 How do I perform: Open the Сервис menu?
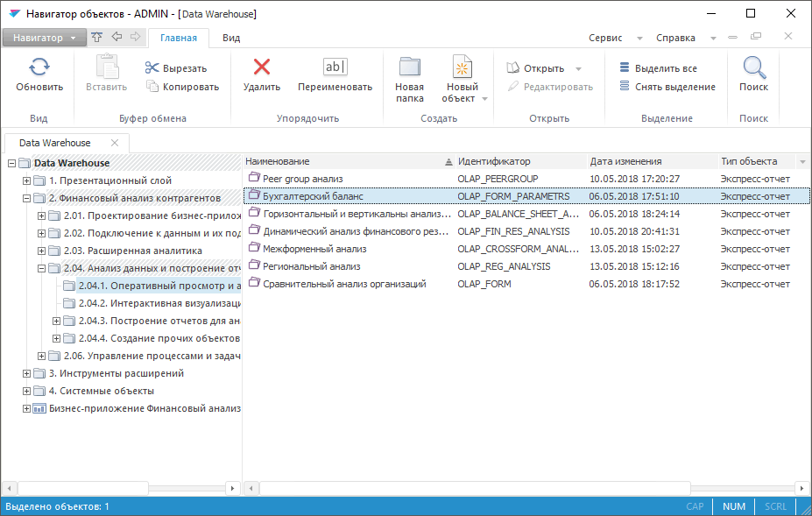[x=605, y=38]
